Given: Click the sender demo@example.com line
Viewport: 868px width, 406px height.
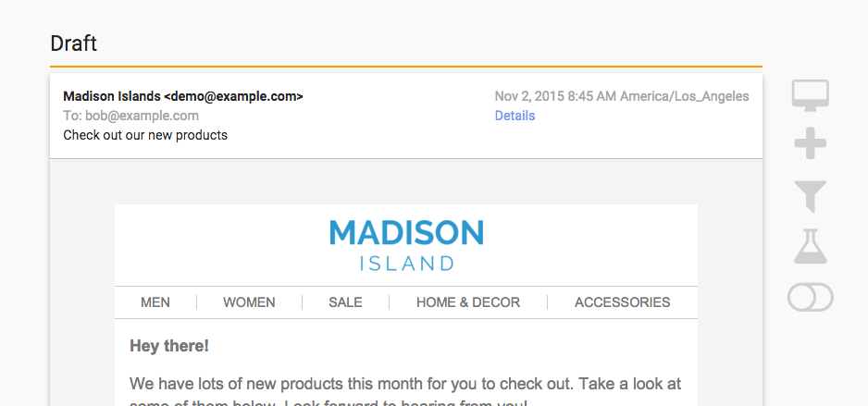Looking at the screenshot, I should 183,96.
